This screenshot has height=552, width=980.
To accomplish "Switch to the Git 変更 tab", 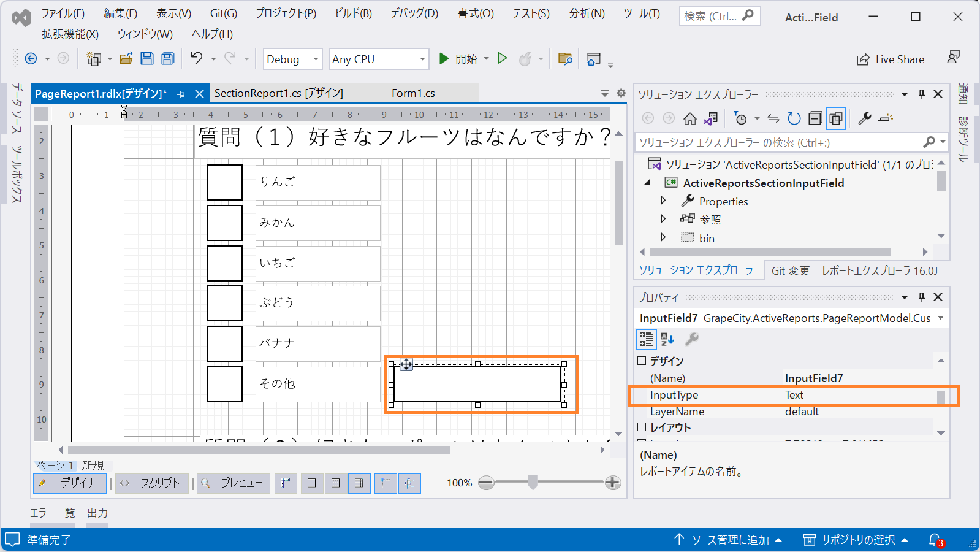I will click(791, 270).
